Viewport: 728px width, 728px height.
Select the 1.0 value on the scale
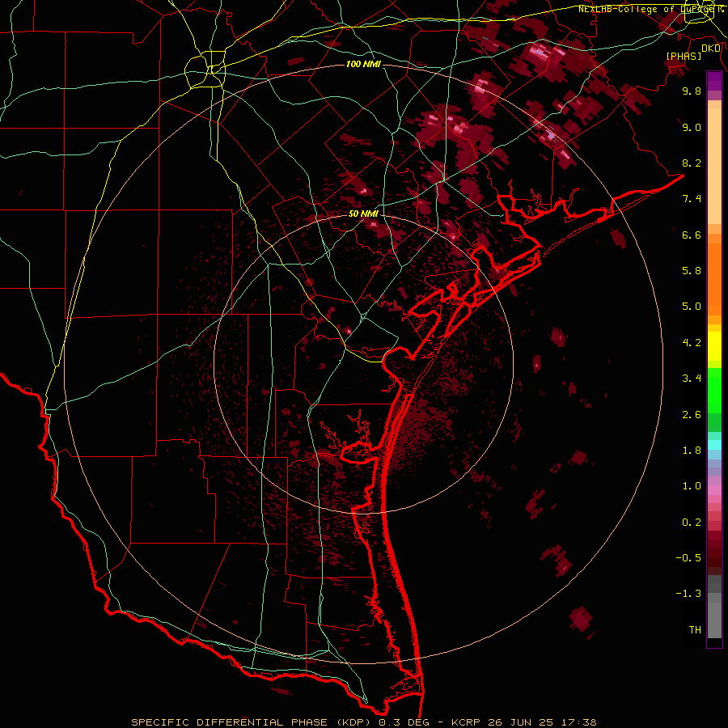click(692, 486)
